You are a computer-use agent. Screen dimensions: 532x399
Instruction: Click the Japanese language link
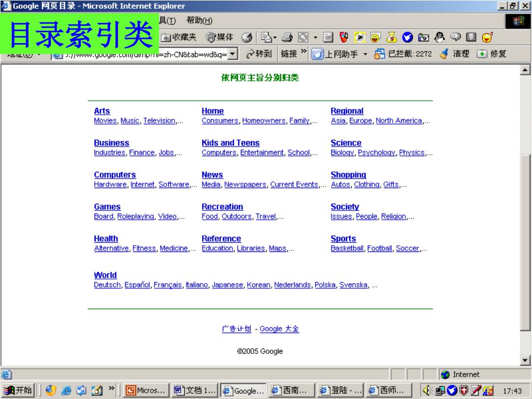tap(228, 285)
